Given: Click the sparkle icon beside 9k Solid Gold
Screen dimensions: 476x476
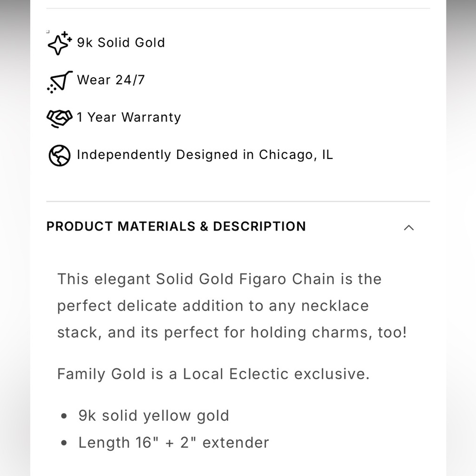Looking at the screenshot, I should 59,43.
